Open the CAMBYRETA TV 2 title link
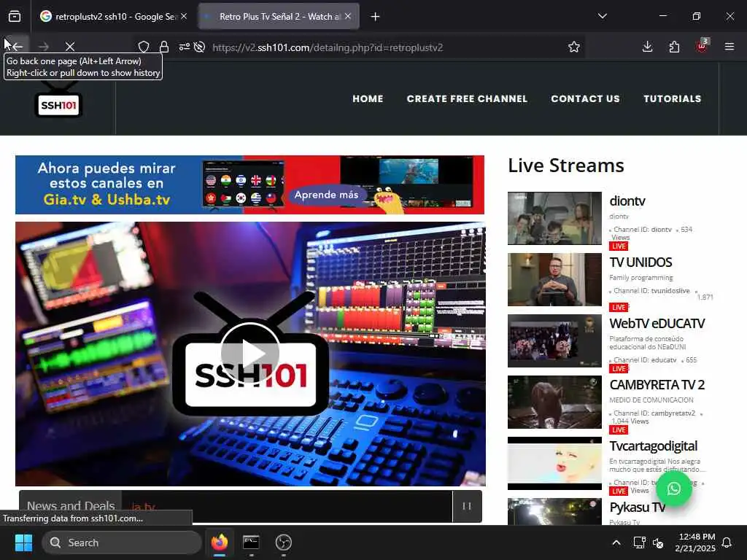The image size is (747, 560). 657,385
